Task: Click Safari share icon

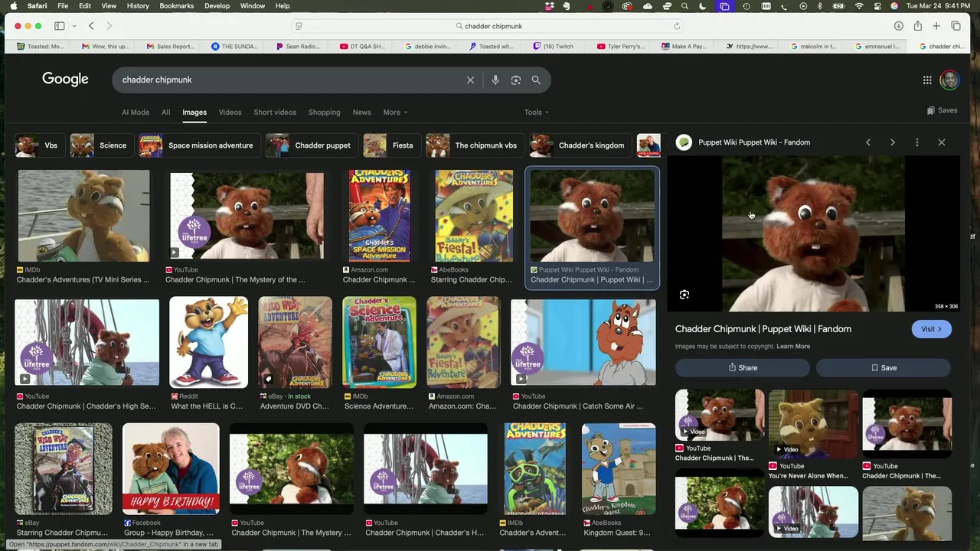Action: pyautogui.click(x=917, y=26)
